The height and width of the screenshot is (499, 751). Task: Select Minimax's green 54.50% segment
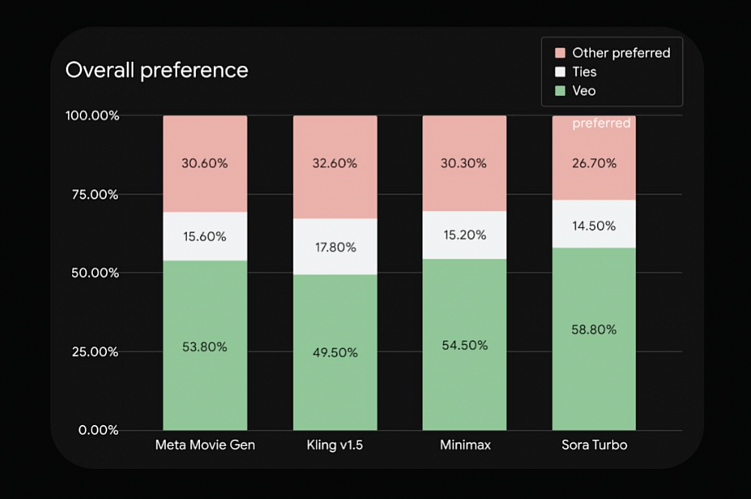click(464, 345)
